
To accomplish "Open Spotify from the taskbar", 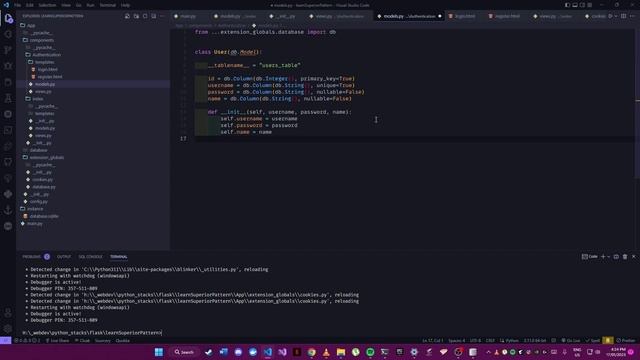I will click(370, 352).
